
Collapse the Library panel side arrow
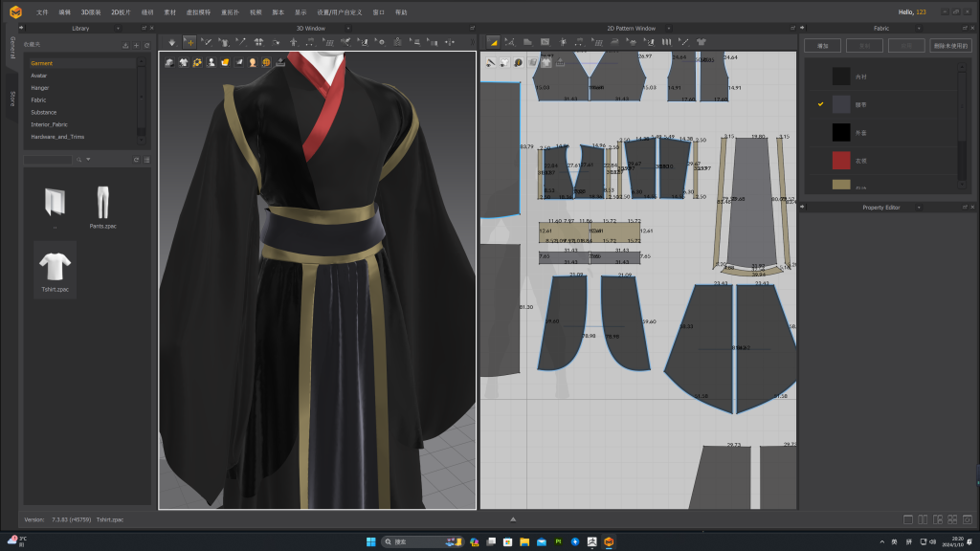21,28
